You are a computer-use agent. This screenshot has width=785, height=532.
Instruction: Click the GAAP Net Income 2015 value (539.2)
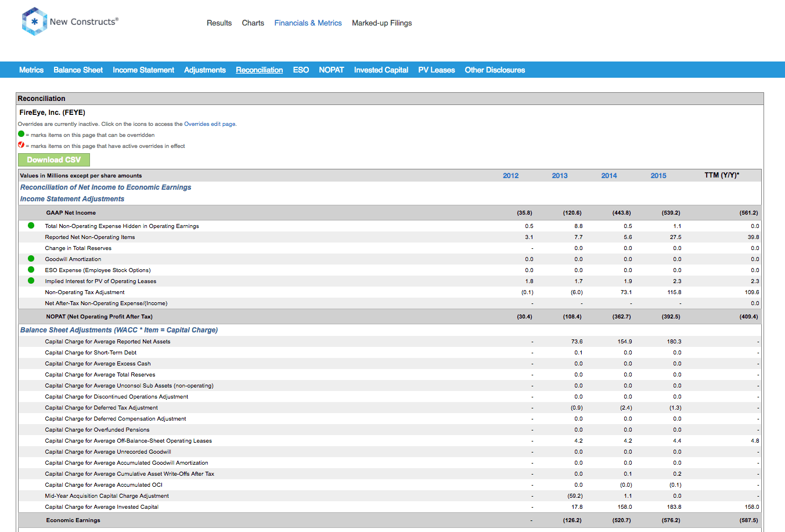pyautogui.click(x=671, y=212)
